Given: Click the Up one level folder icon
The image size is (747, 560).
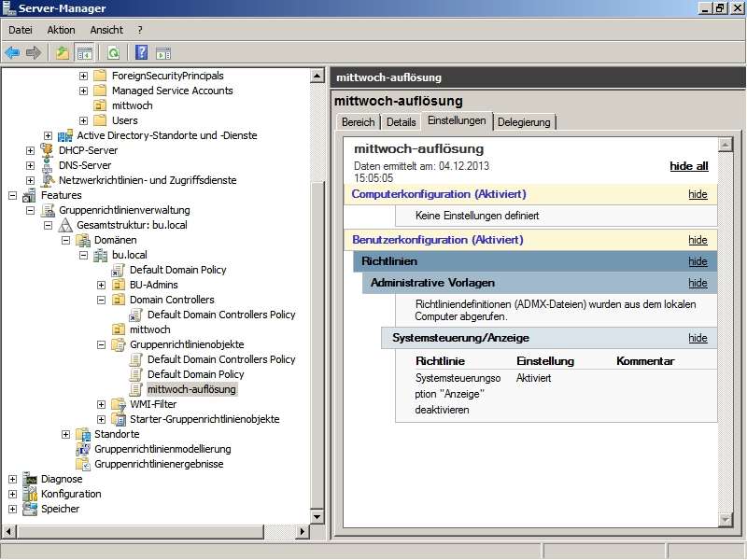Looking at the screenshot, I should pos(63,52).
